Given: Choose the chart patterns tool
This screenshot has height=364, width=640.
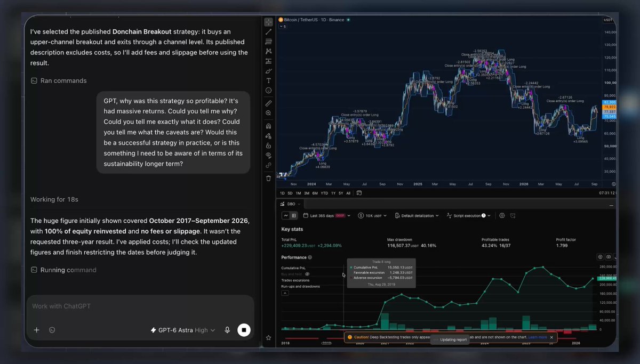Looking at the screenshot, I should 268,51.
